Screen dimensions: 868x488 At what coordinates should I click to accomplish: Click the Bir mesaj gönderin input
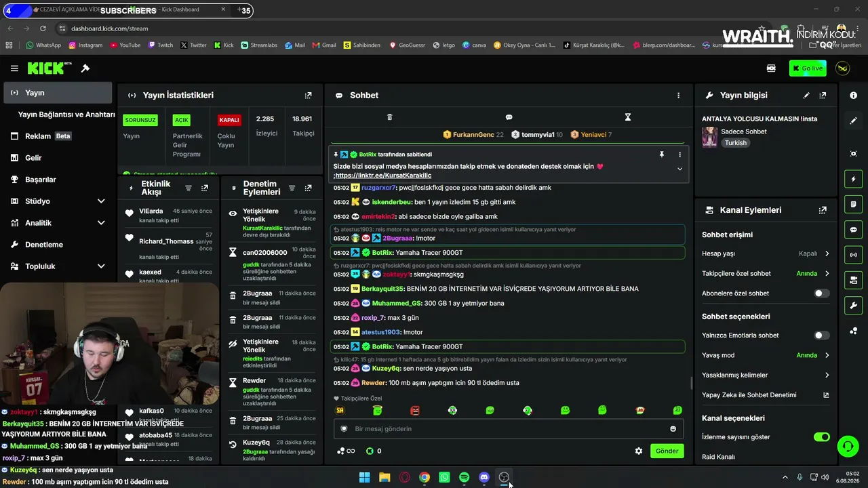point(509,429)
